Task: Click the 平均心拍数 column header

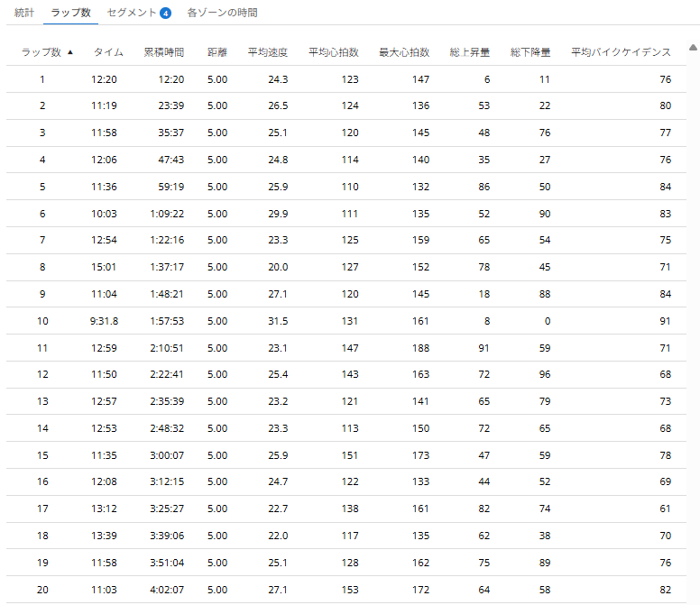Action: click(333, 52)
